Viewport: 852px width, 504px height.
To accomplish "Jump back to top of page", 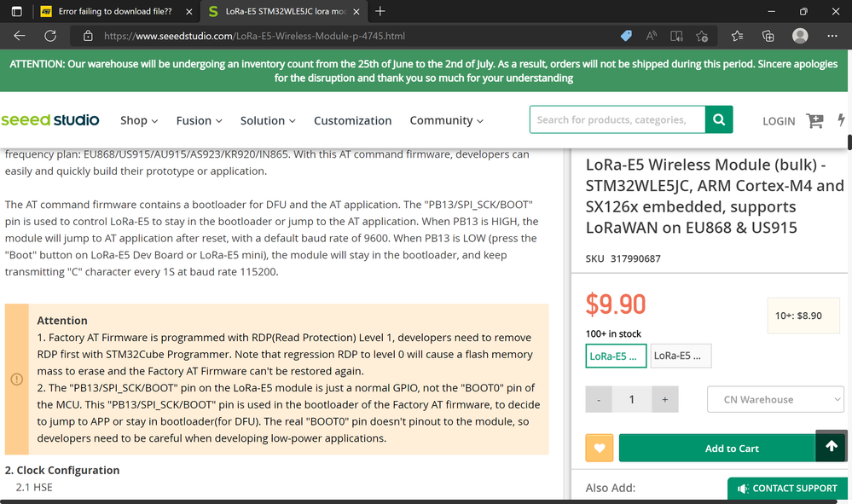I will tap(832, 446).
